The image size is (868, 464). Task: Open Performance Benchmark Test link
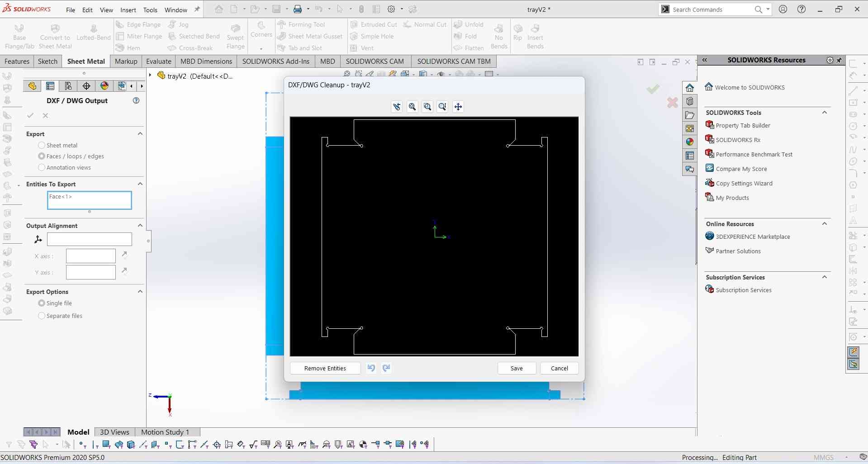[754, 155]
